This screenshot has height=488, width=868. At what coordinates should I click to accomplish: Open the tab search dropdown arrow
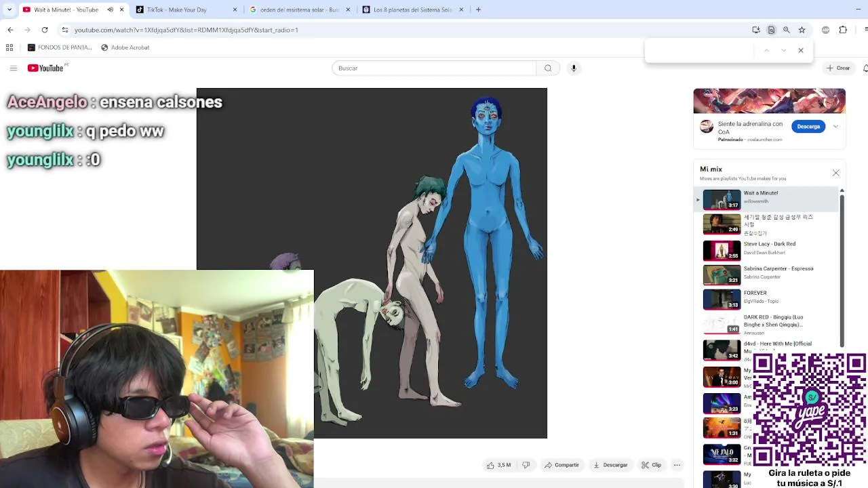[9, 9]
